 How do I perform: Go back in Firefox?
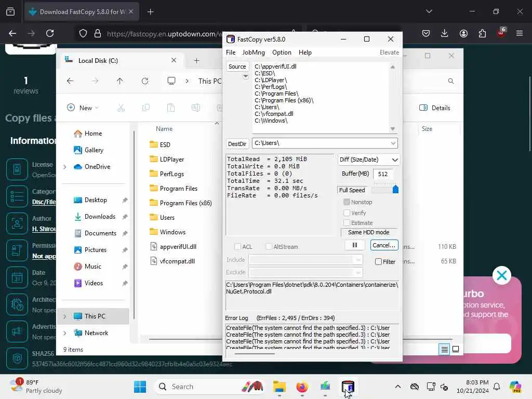tap(12, 33)
